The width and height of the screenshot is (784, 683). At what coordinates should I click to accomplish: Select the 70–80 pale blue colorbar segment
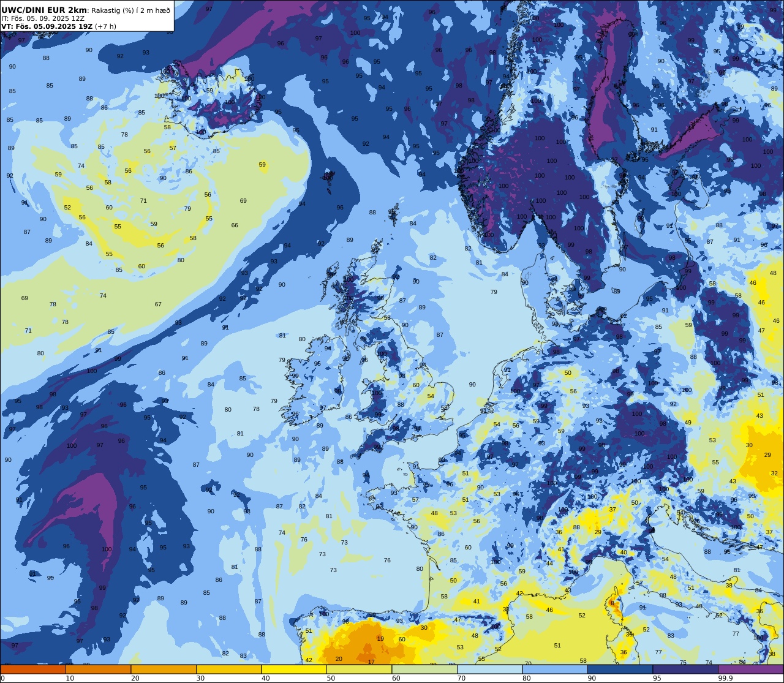[x=489, y=670]
